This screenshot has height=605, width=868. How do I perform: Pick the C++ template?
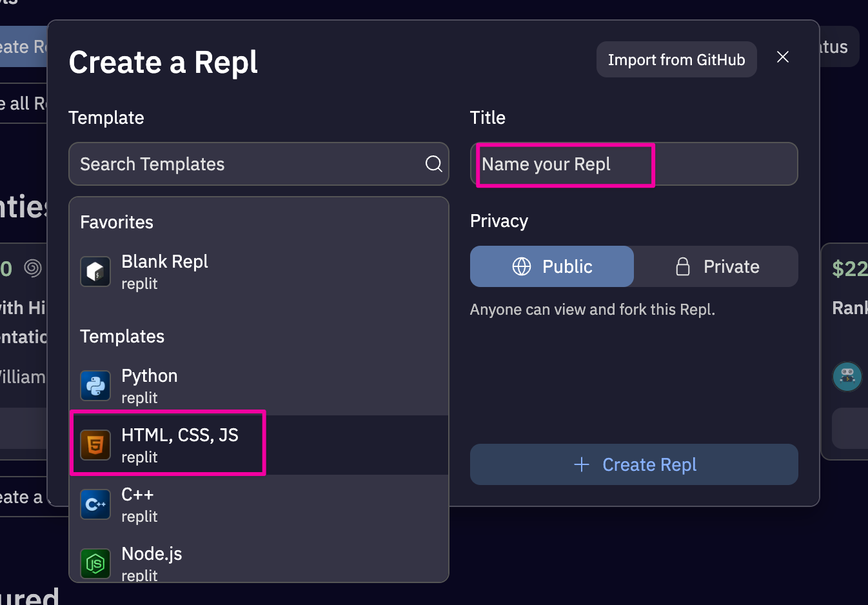pyautogui.click(x=259, y=504)
